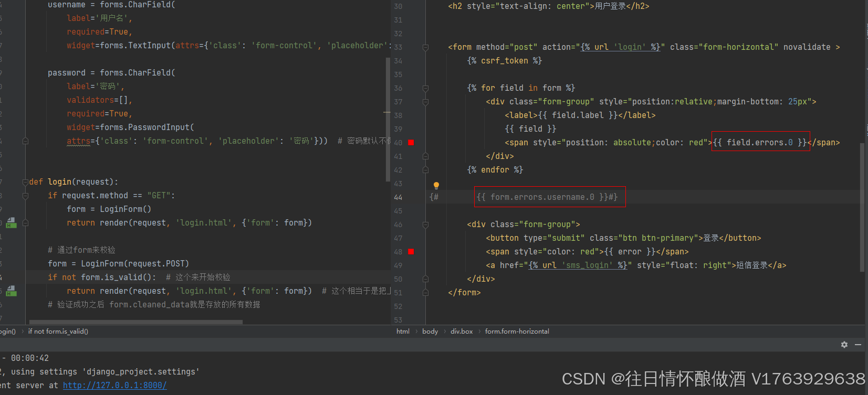
Task: Collapse the form-group div at line 46
Action: [x=425, y=225]
